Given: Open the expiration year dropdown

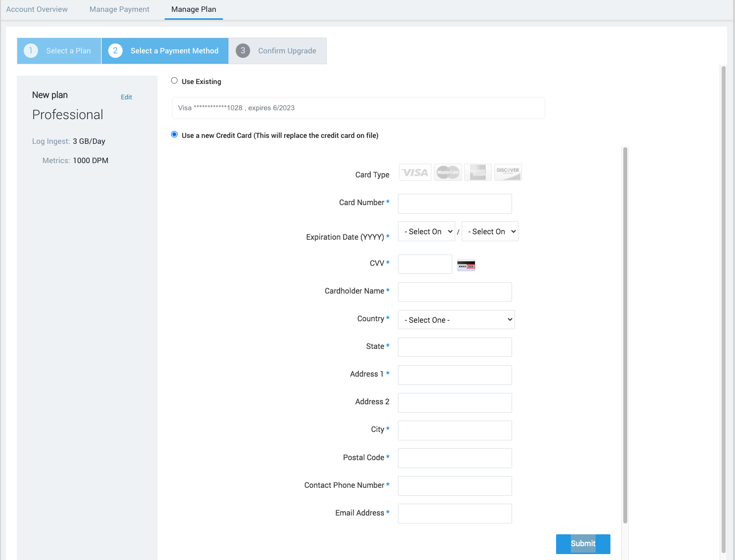Looking at the screenshot, I should [489, 231].
